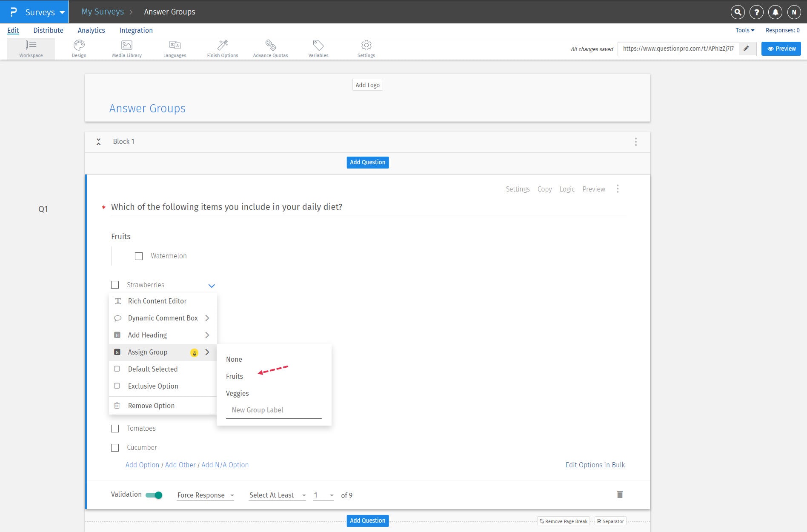Viewport: 807px width, 532px height.
Task: Check the Watermelon answer option
Action: [x=138, y=256]
